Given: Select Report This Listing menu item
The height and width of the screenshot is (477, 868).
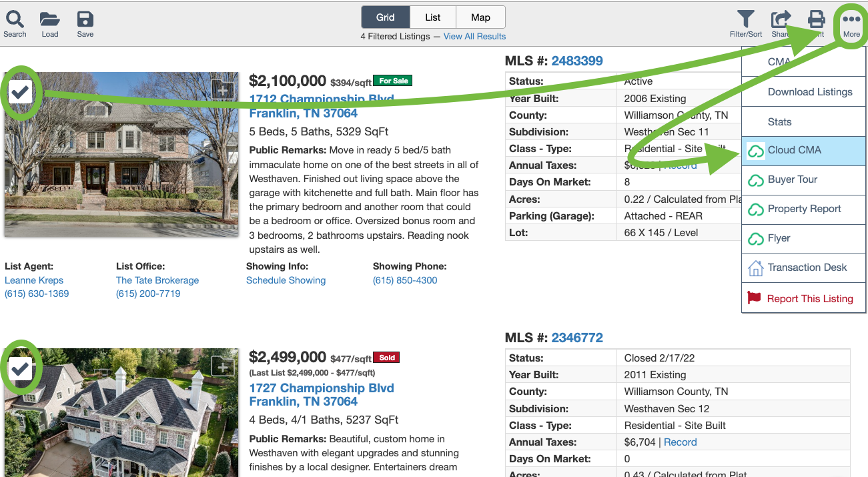Looking at the screenshot, I should click(809, 299).
